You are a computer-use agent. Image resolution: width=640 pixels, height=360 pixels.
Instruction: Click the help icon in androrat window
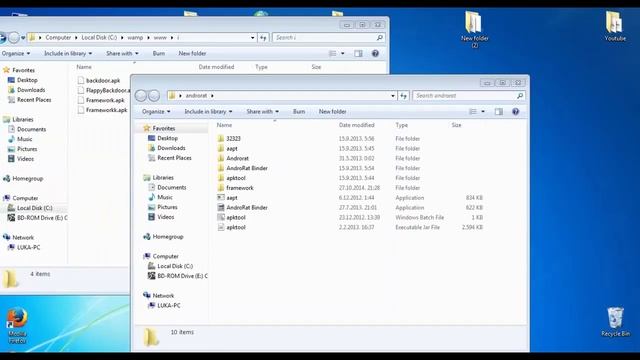tap(516, 111)
